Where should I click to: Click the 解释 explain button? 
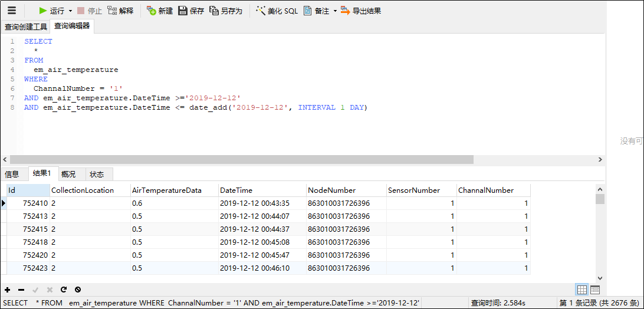click(x=120, y=11)
